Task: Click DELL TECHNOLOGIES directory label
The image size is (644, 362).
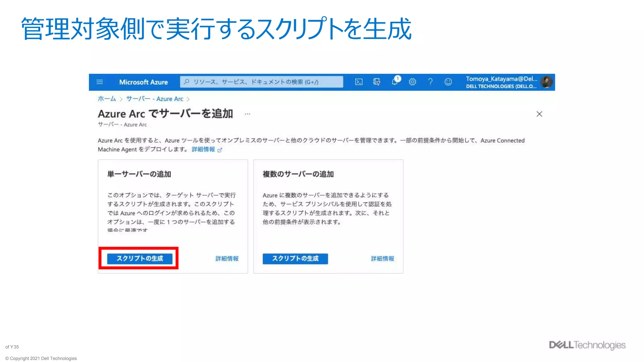Action: coord(501,86)
